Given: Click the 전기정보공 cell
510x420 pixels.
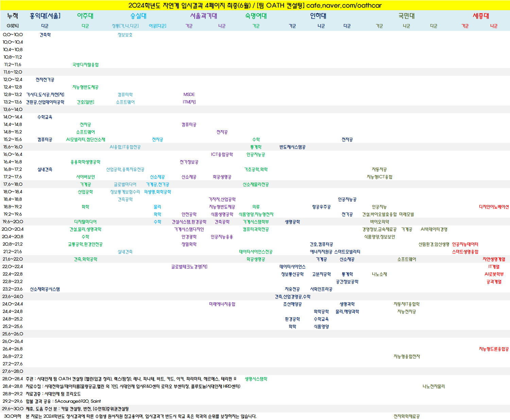Looking at the screenshot, I should point(189,162).
